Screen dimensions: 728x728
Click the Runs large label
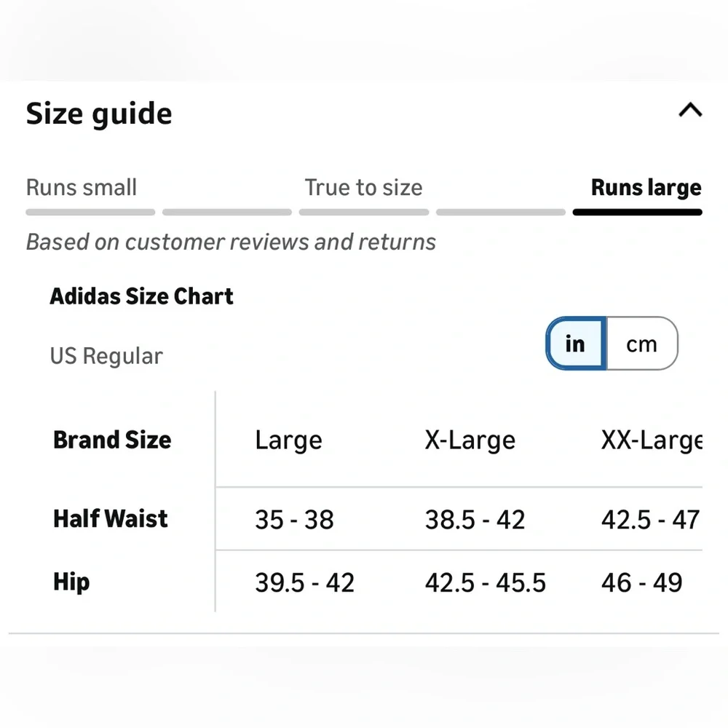click(646, 187)
